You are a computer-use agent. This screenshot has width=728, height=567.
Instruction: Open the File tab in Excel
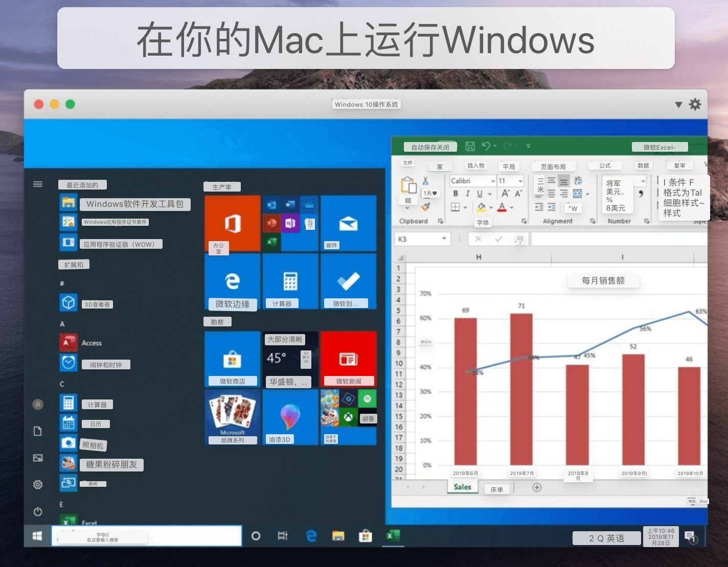coord(407,163)
